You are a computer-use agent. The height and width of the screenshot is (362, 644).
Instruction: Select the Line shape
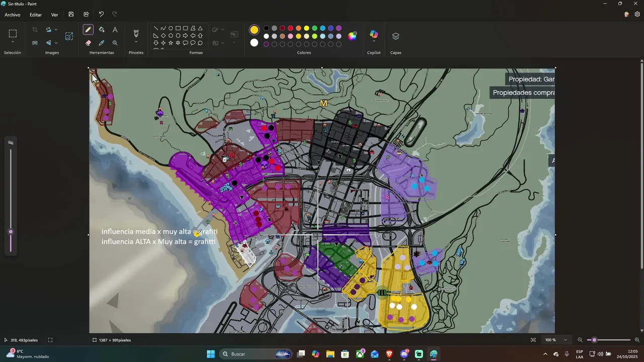coord(156,29)
